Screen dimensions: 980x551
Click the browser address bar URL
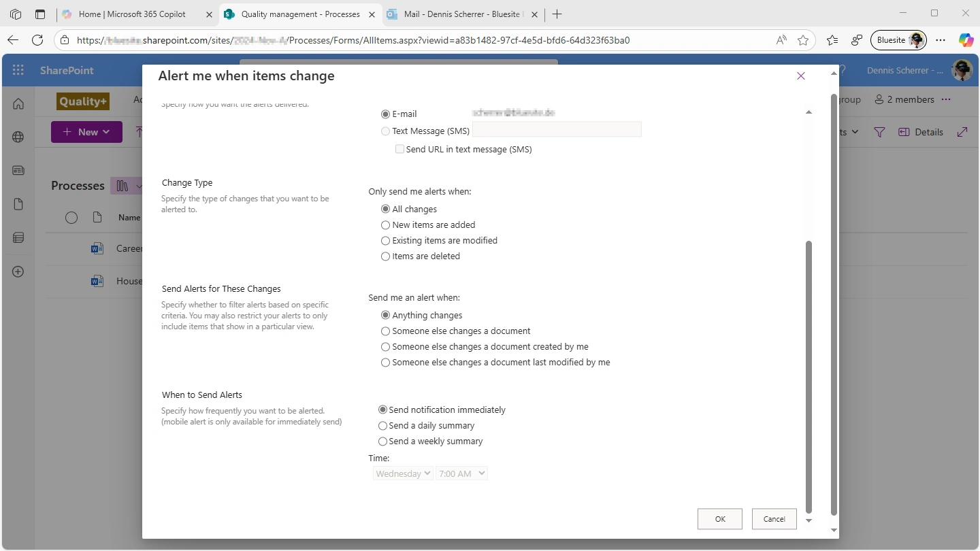coord(353,40)
